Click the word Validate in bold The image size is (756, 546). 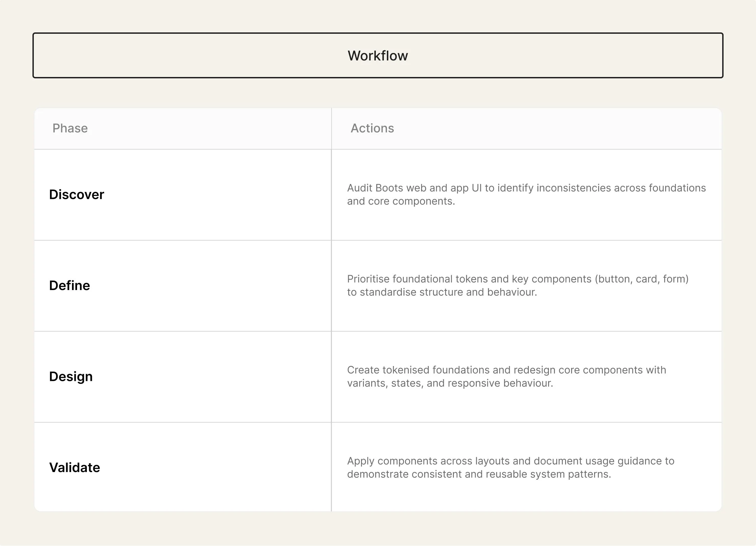(75, 468)
